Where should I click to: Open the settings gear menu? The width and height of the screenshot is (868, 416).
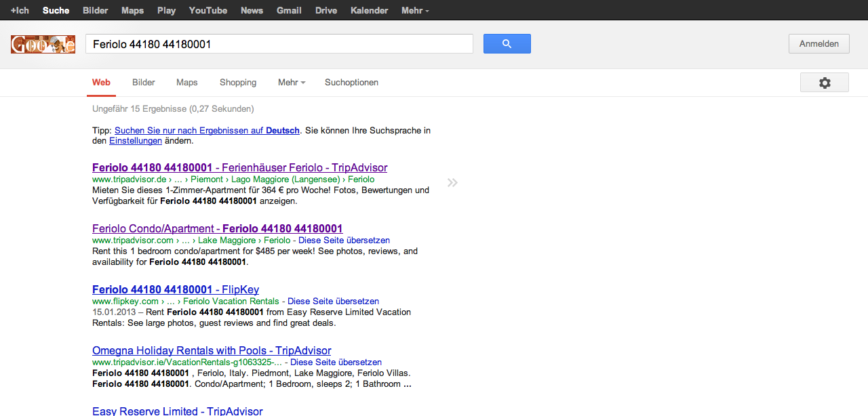click(824, 83)
